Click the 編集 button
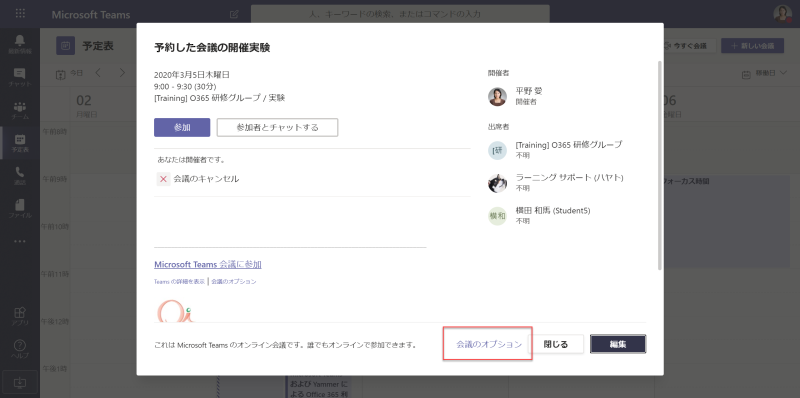This screenshot has width=800, height=398. coord(618,344)
